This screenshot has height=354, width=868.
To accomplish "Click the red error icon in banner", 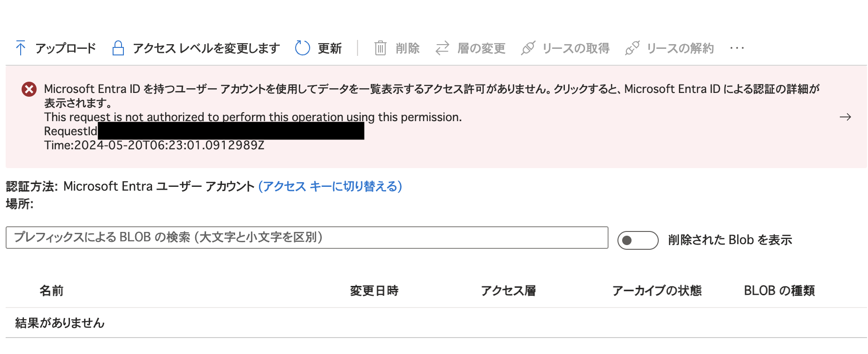I will tap(29, 89).
